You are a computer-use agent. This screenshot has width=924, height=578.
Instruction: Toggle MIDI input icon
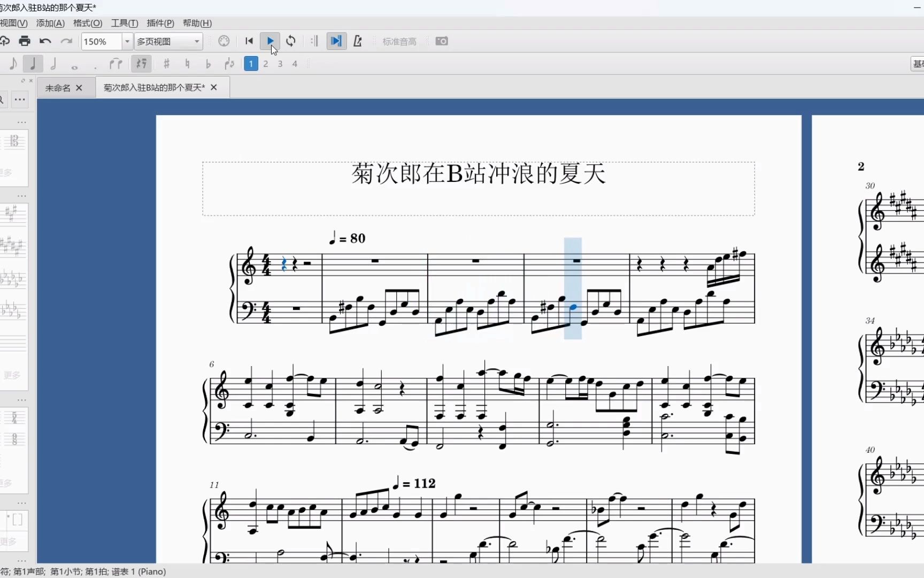224,41
